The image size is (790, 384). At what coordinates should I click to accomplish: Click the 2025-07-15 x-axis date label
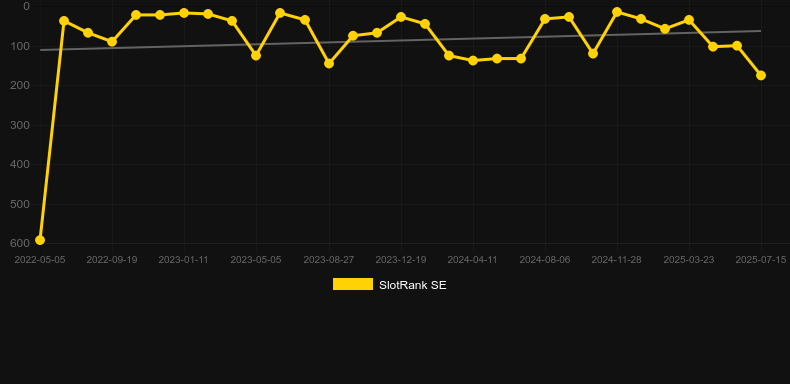(761, 260)
